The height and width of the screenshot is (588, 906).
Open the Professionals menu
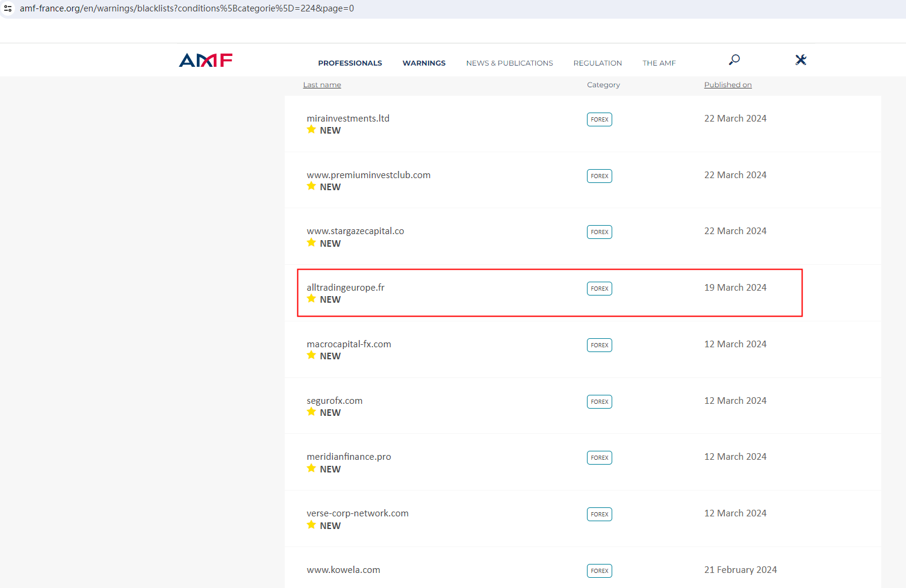pyautogui.click(x=350, y=63)
